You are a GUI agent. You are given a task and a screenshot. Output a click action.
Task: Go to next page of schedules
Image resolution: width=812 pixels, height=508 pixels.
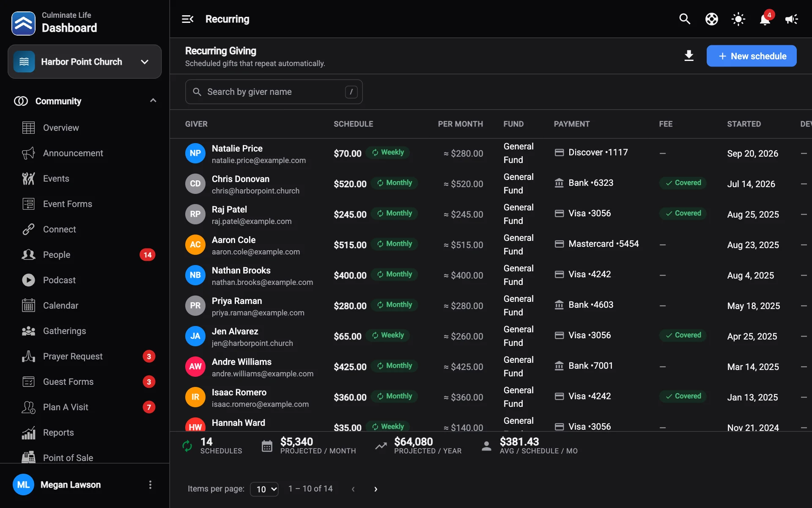376,489
